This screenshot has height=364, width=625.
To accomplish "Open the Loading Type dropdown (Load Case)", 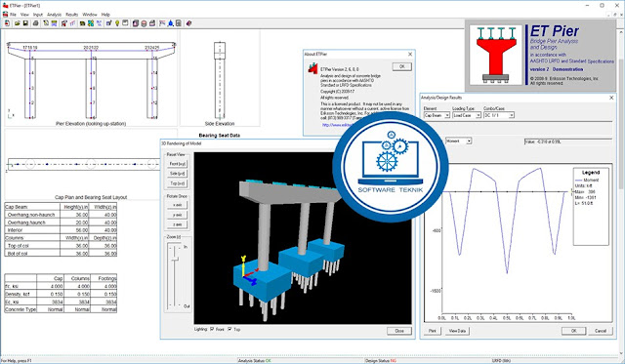I will (x=467, y=115).
